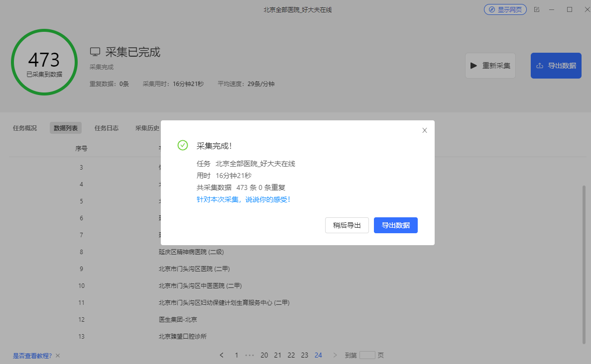Select row 医生集团-北京
This screenshot has width=591, height=364.
coord(178,320)
